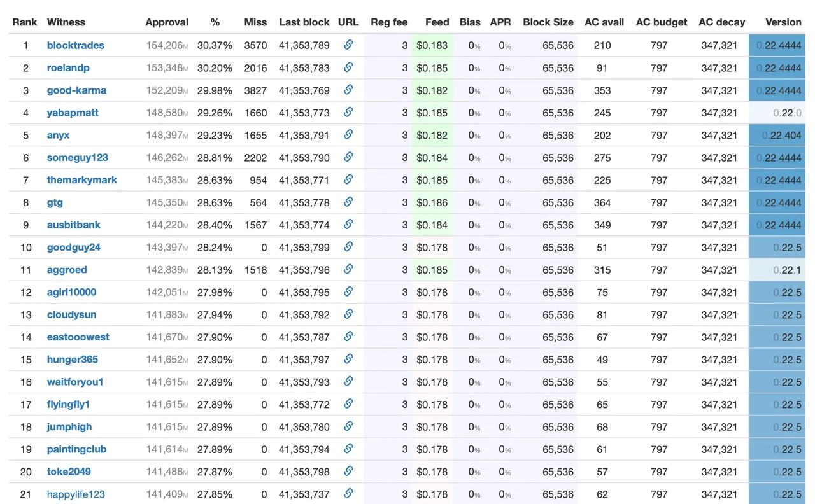Follow toke2049's URL chain icon

348,471
